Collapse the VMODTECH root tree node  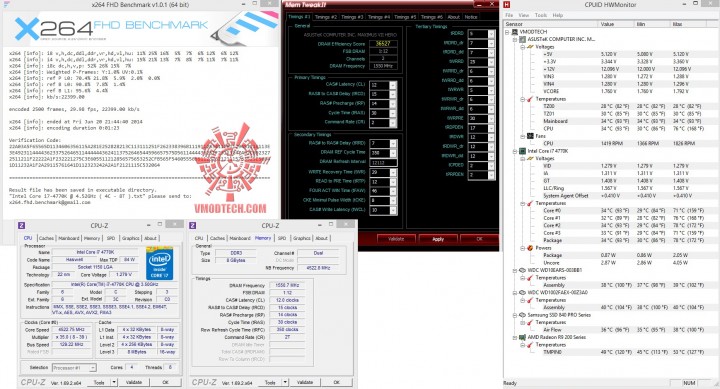tap(507, 32)
